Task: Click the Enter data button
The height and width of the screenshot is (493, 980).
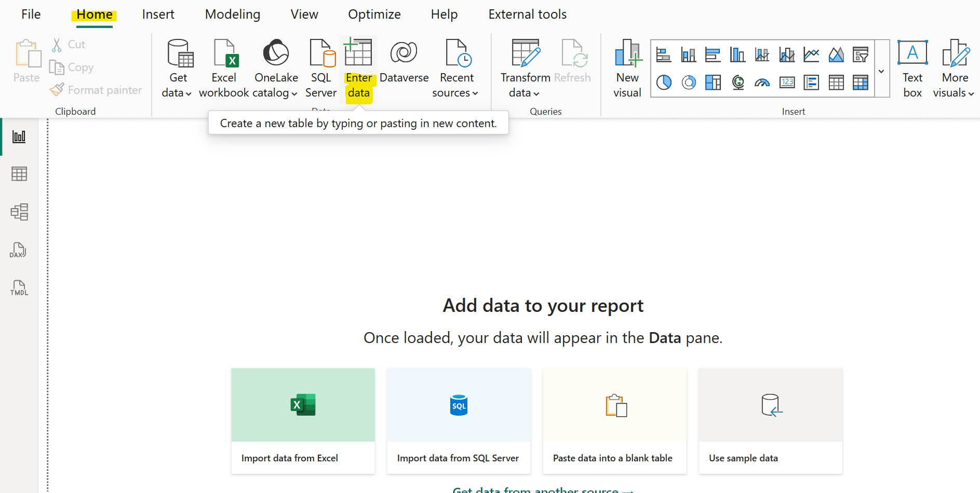Action: [358, 69]
